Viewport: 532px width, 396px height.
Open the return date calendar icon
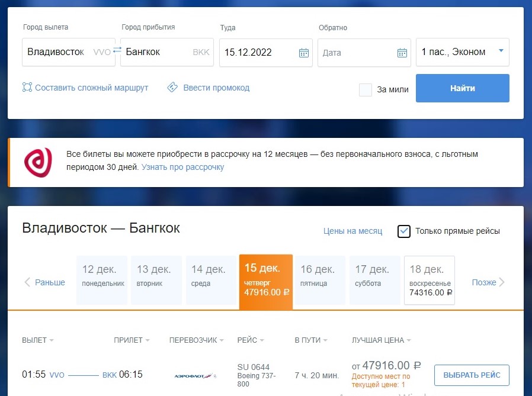point(402,53)
